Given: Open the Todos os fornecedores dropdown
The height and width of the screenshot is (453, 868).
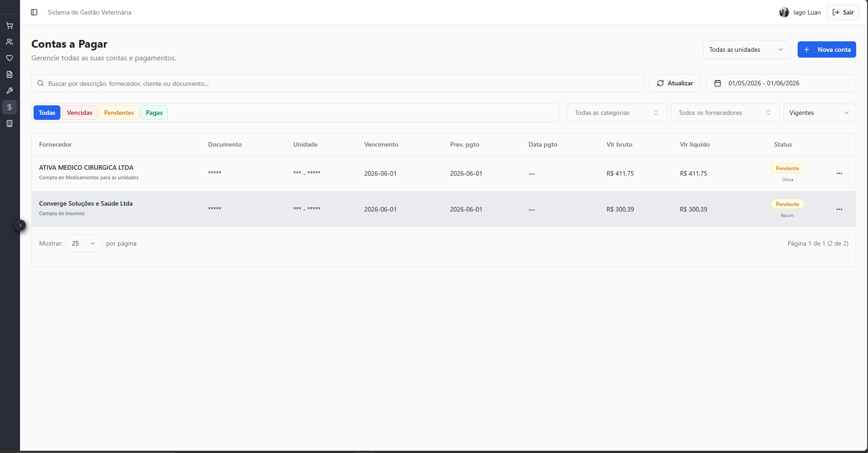Looking at the screenshot, I should tap(725, 113).
